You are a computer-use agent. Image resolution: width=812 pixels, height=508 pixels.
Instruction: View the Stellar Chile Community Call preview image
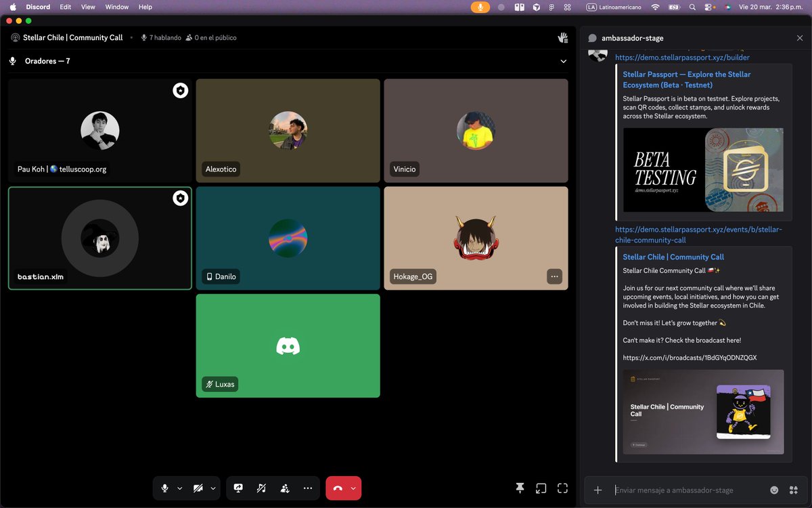[703, 411]
